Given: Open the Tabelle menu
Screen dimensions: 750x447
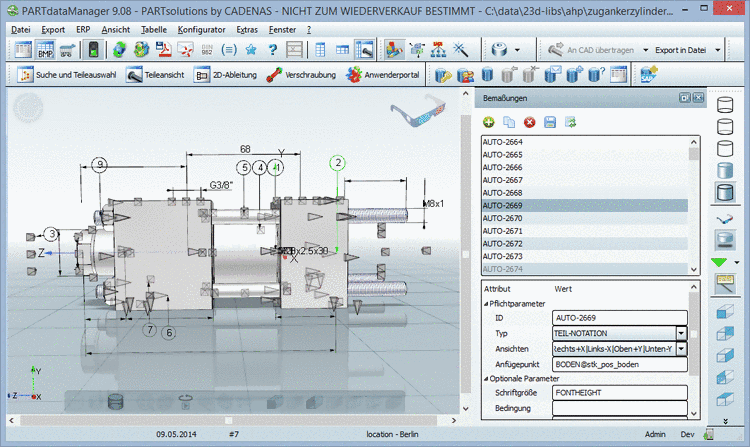Looking at the screenshot, I should point(153,30).
